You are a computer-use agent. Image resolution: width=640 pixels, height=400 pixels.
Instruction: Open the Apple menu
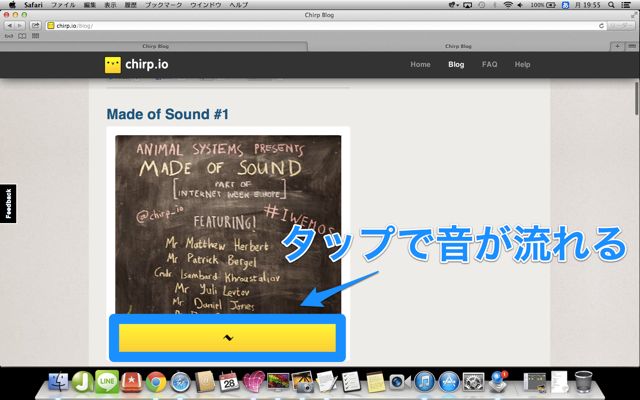coord(12,5)
